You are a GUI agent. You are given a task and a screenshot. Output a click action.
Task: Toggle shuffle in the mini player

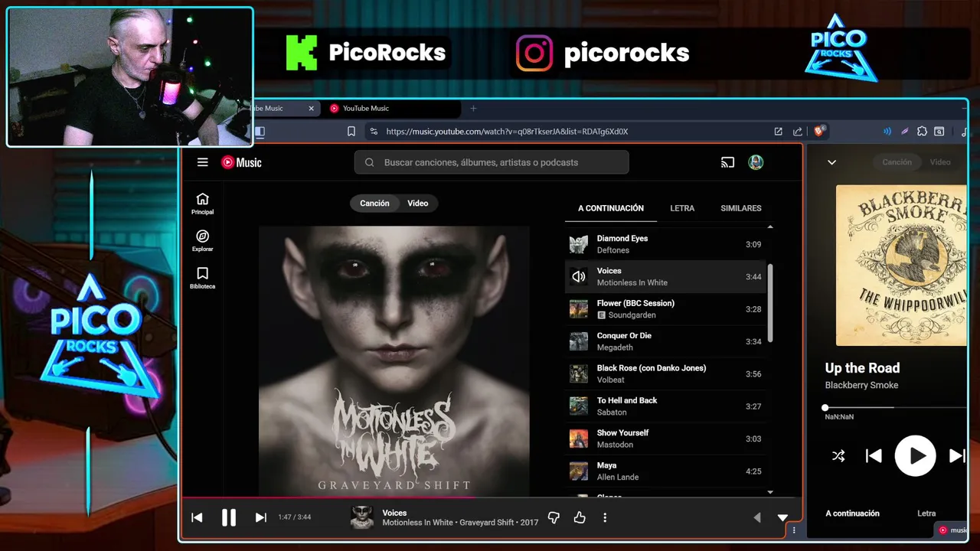click(838, 456)
